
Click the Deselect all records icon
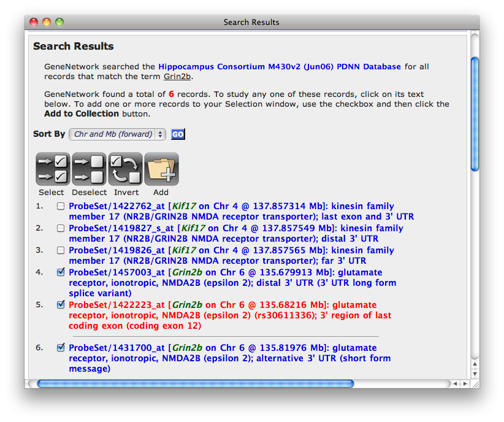89,169
